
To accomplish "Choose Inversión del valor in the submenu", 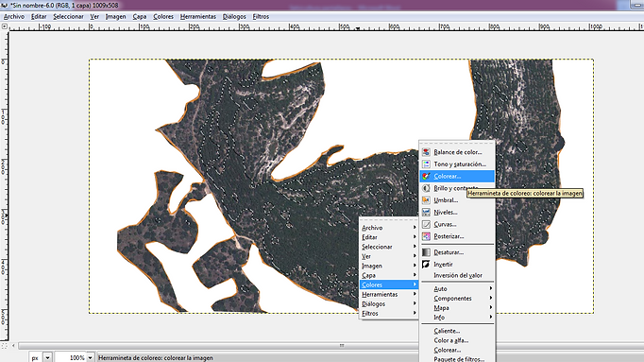I will tap(457, 275).
